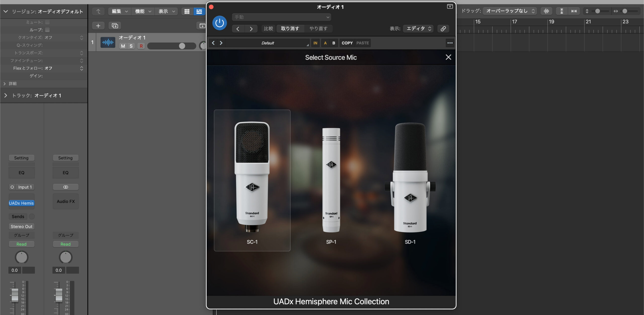This screenshot has width=644, height=315.
Task: Open the three-dots options menu in plugin
Action: [450, 43]
